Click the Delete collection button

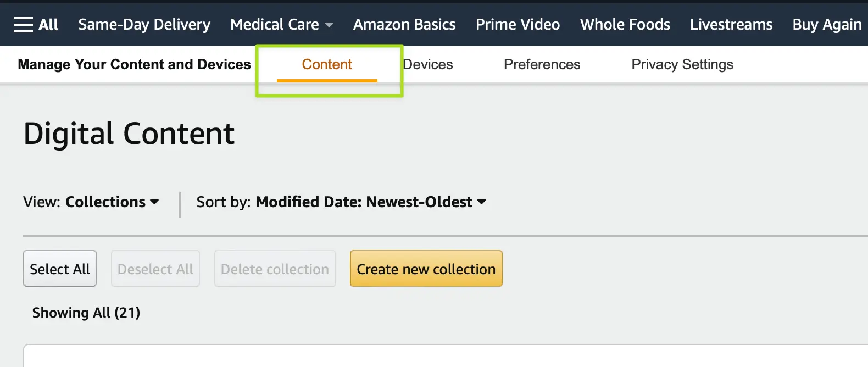[275, 269]
